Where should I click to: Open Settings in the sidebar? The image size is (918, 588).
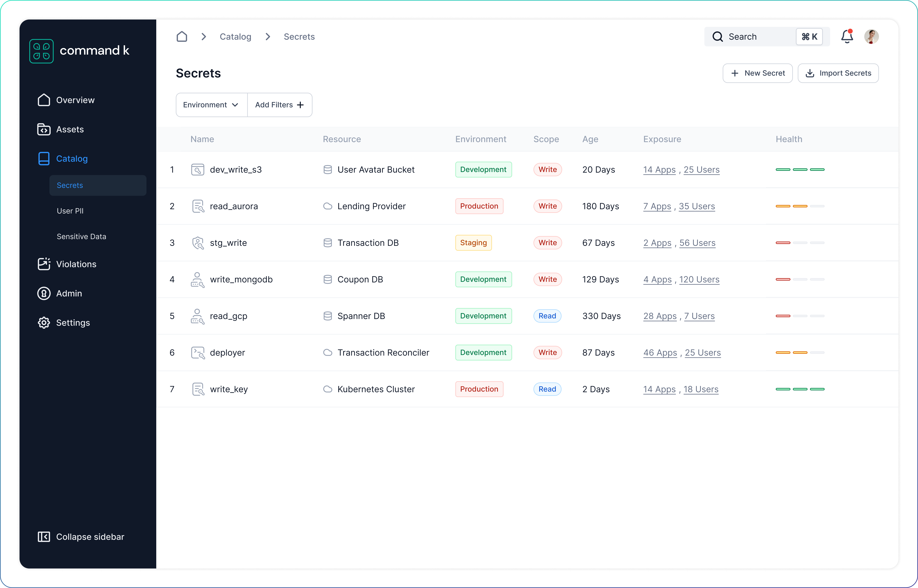click(73, 323)
